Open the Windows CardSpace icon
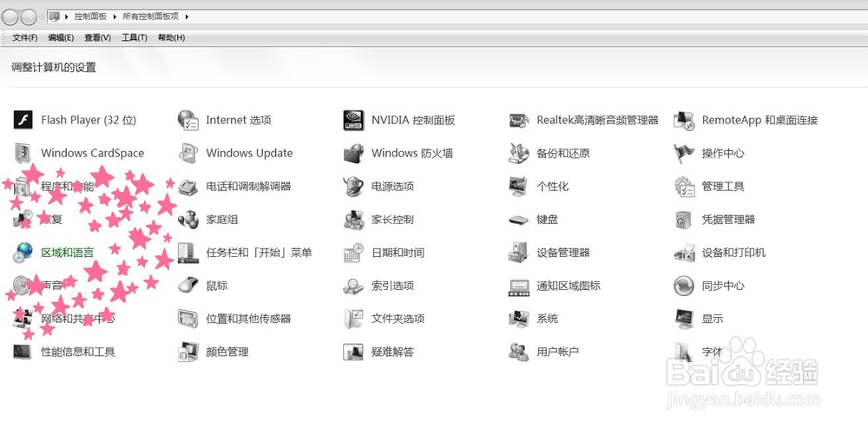 coord(23,153)
